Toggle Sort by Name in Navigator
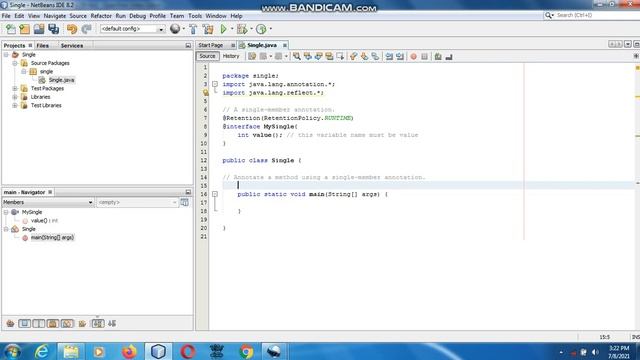Viewport: 640px width, 360px height. [x=98, y=324]
